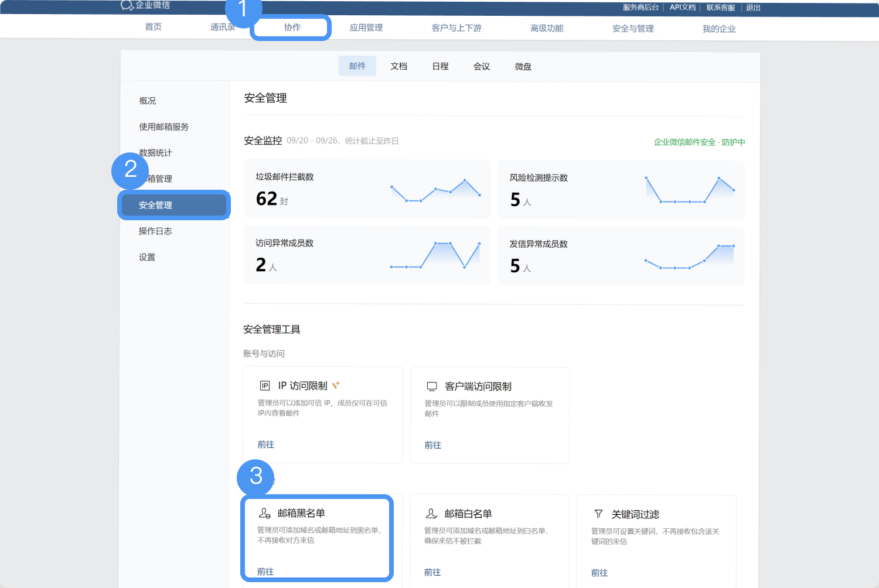Screen dimensions: 879x588
Task: Switch to the 微盘 sub-tab
Action: click(x=523, y=67)
